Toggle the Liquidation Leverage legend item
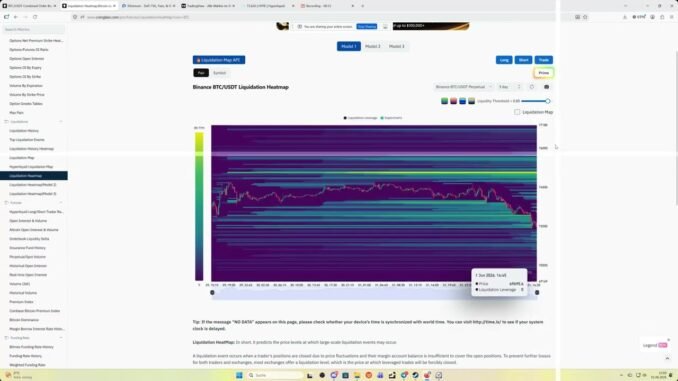Image resolution: width=678 pixels, height=381 pixels. tap(360, 118)
